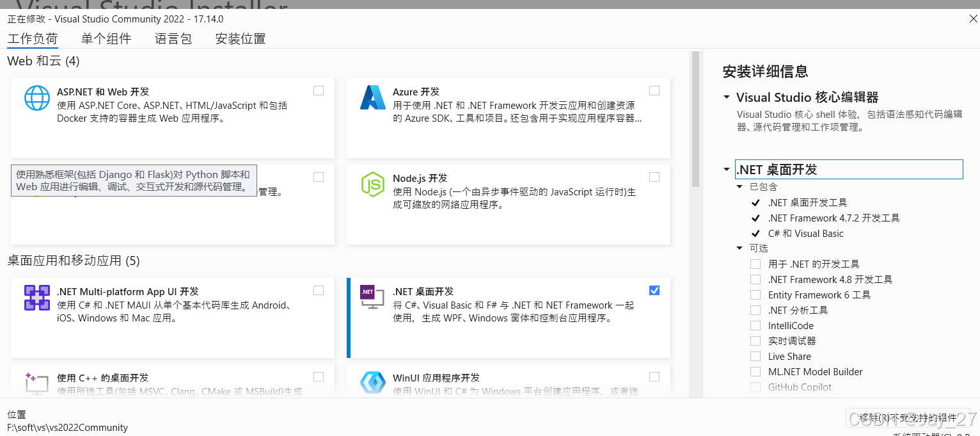Click the 安装详细信息 heading
The width and height of the screenshot is (980, 436).
click(765, 72)
